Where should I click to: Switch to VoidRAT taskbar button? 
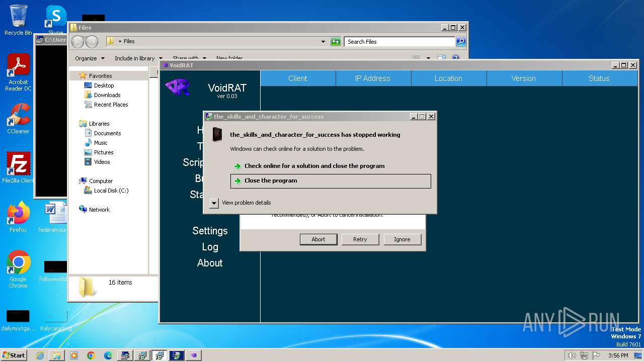coord(194,355)
